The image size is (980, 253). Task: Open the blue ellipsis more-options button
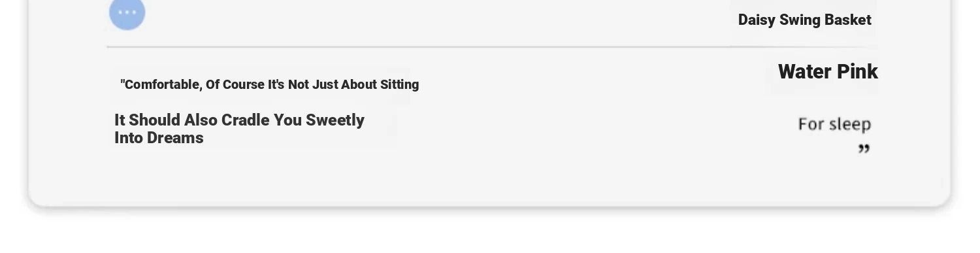click(x=127, y=12)
